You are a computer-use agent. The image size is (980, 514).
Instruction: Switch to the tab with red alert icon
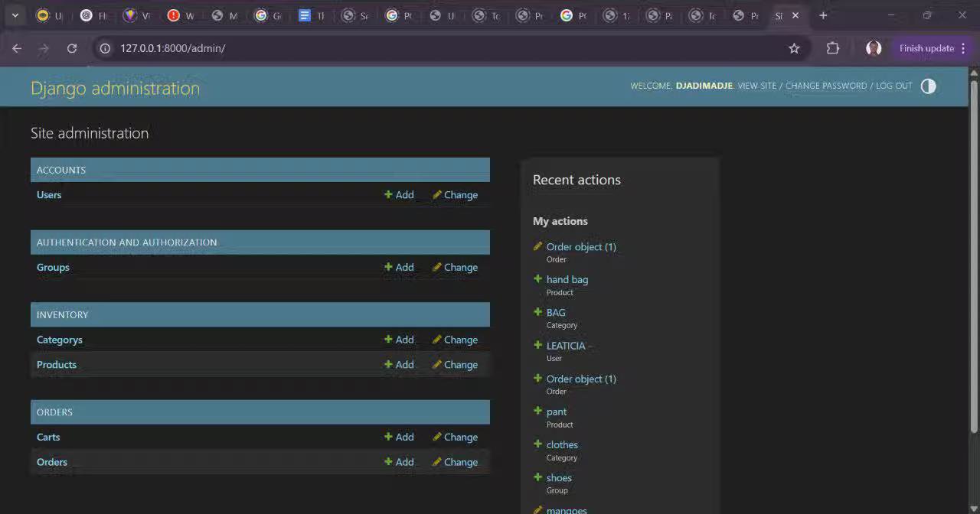(180, 15)
